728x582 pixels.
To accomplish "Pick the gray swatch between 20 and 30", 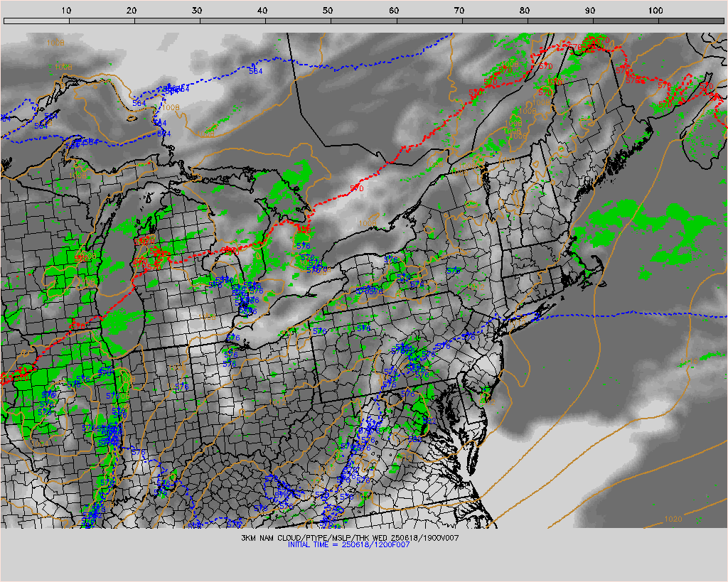I will 168,21.
